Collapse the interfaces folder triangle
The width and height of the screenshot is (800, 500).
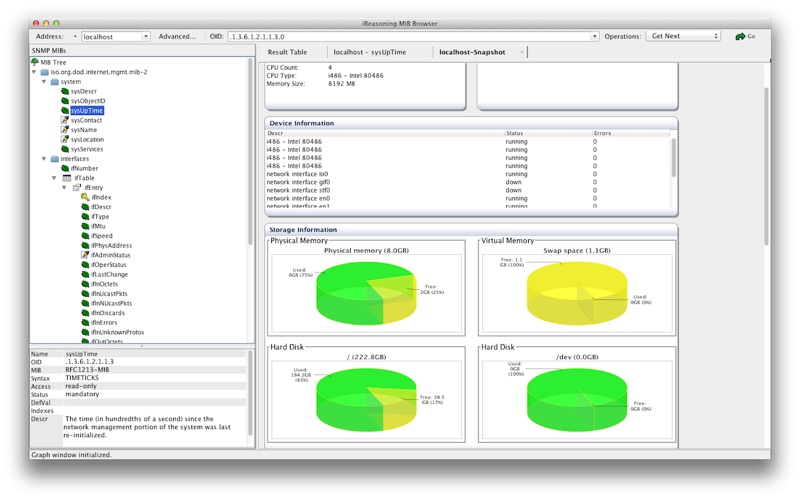click(x=44, y=159)
